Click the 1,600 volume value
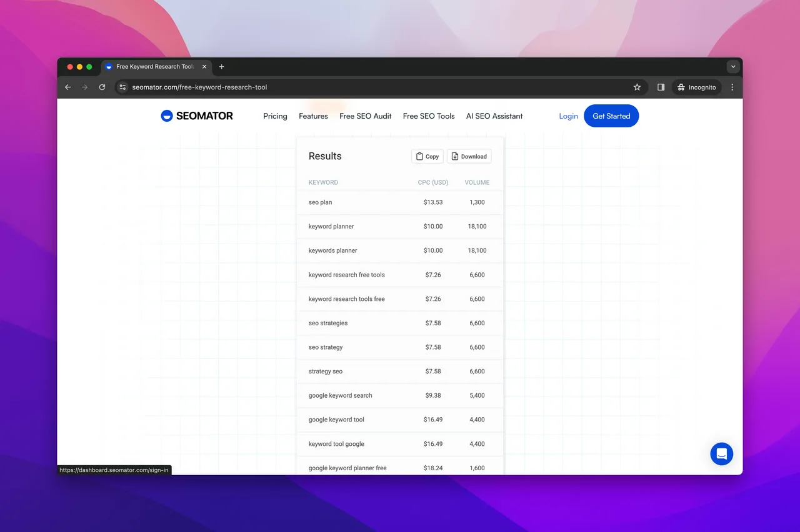Image resolution: width=800 pixels, height=532 pixels. (x=477, y=468)
